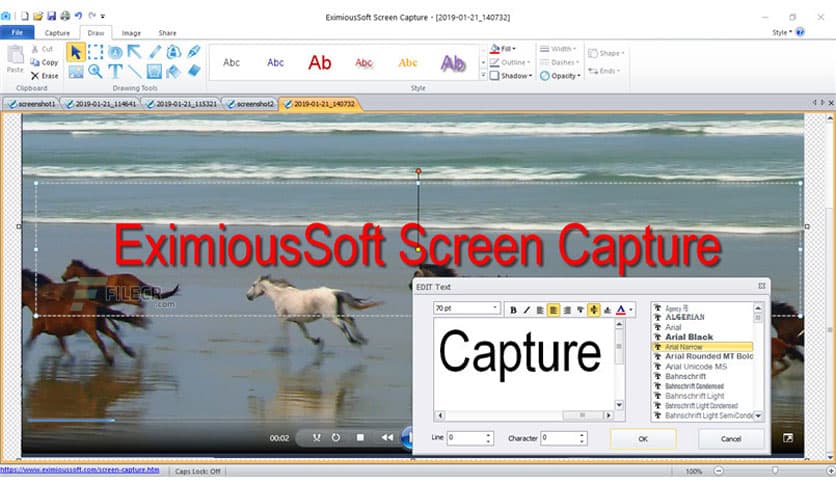Toggle middle vertical alignment (highlighted)
The width and height of the screenshot is (836, 484).
pos(593,310)
